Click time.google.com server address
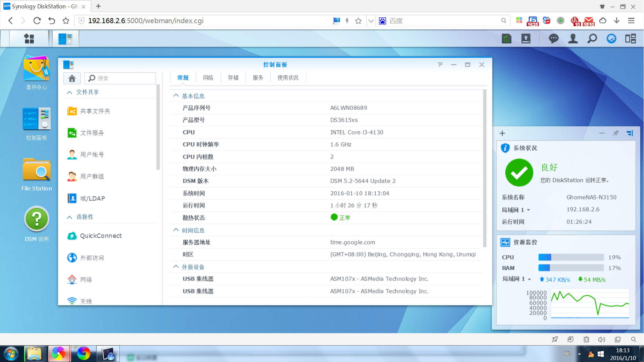Image resolution: width=644 pixels, height=362 pixels. (x=353, y=242)
